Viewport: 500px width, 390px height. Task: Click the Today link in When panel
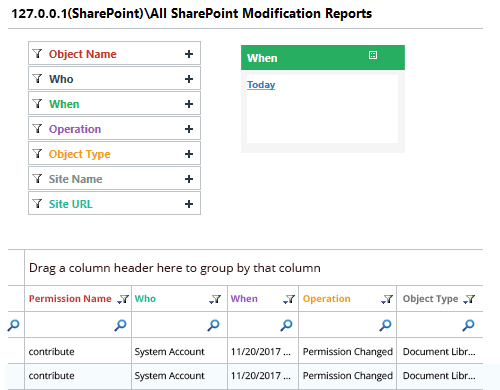tap(261, 85)
